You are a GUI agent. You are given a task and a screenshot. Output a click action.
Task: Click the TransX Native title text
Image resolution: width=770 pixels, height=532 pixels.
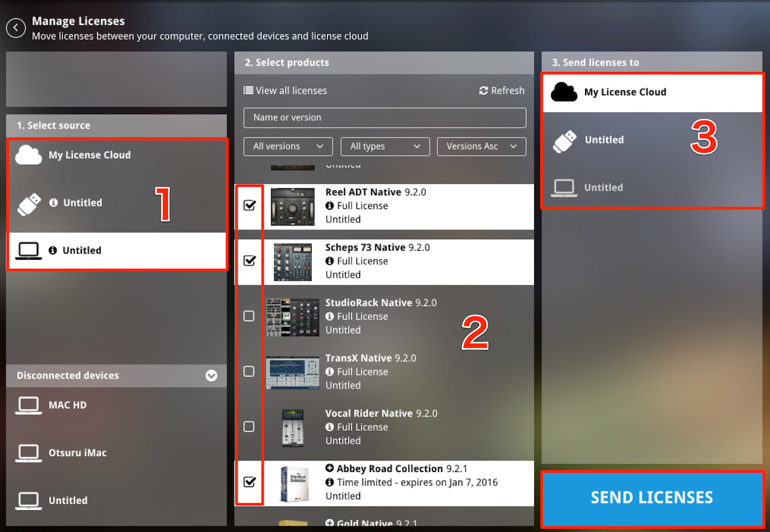coord(359,358)
